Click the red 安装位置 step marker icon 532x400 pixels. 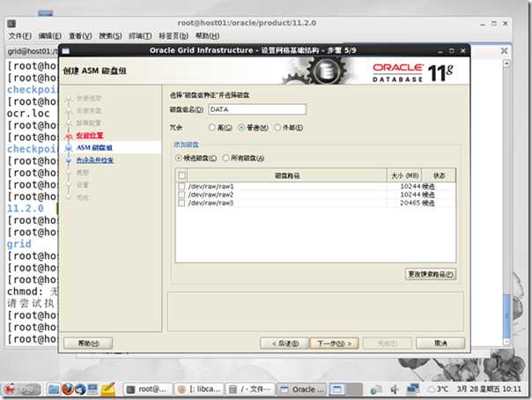click(x=69, y=136)
